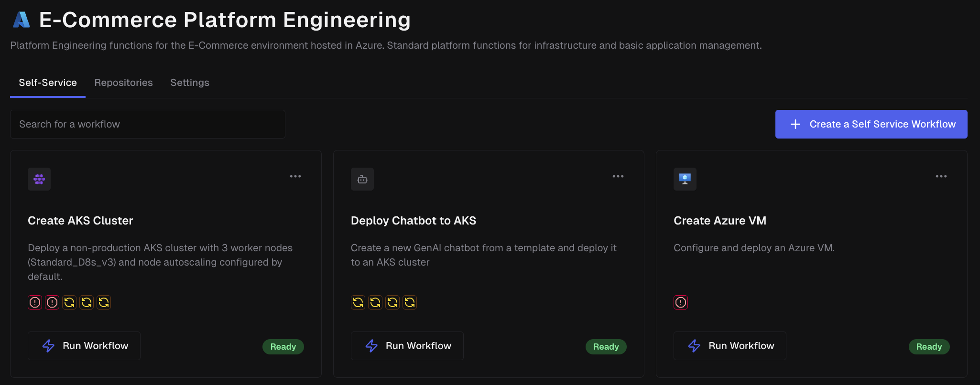This screenshot has height=385, width=980.
Task: Focus the Search for a workflow field
Action: pyautogui.click(x=148, y=124)
